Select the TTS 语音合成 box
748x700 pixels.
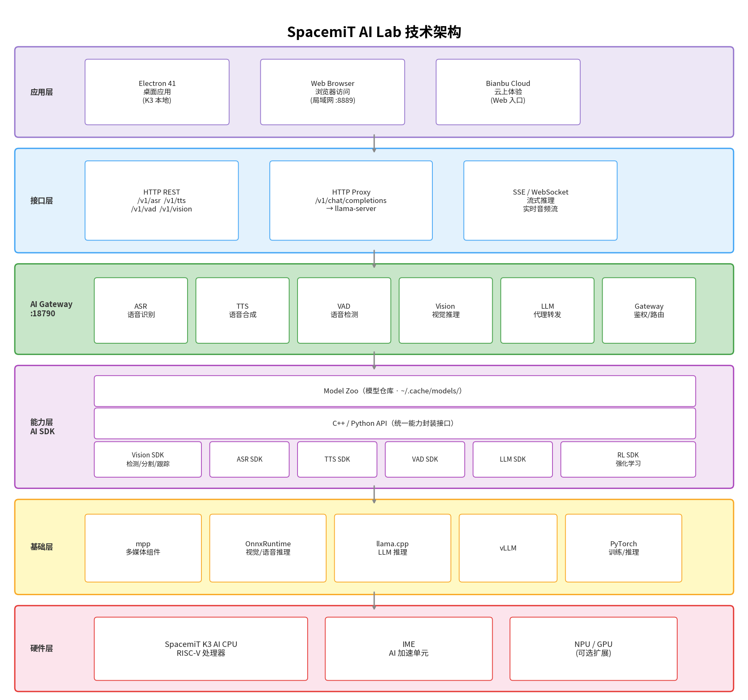[x=243, y=310]
